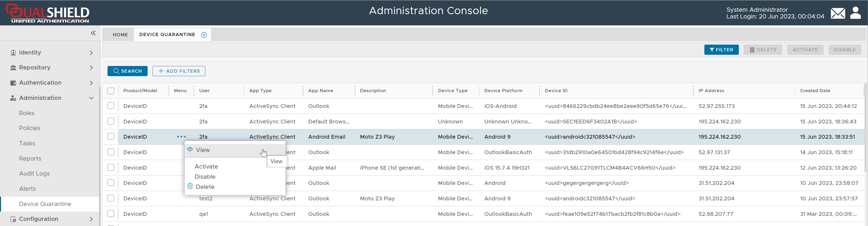868x226 pixels.
Task: Select checkbox for the qa1 user row
Action: pyautogui.click(x=111, y=214)
